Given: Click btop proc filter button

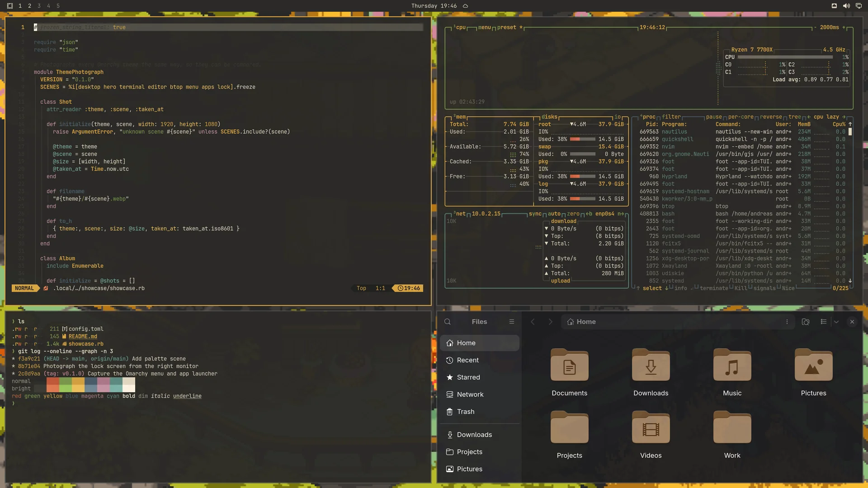Looking at the screenshot, I should (671, 117).
